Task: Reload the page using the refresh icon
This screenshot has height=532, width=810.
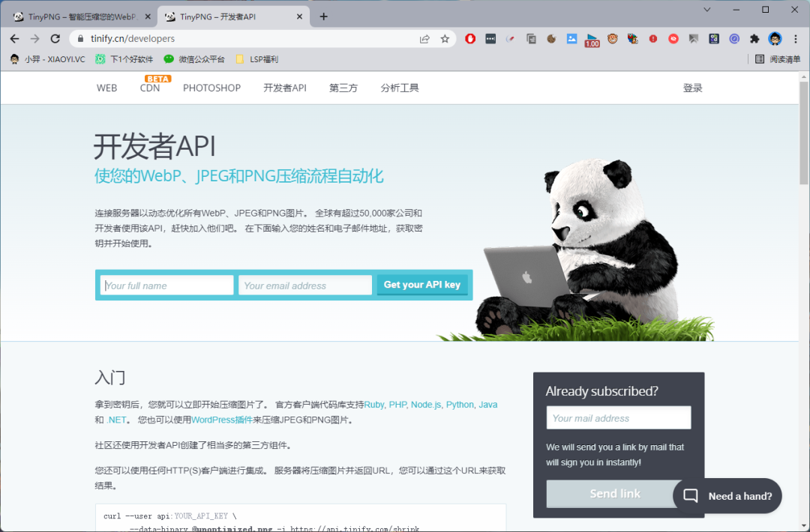Action: 55,38
